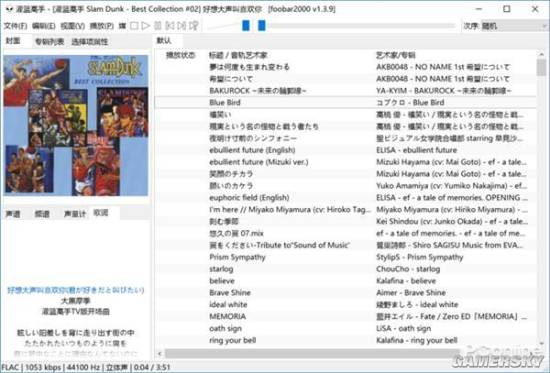550x373 pixels.
Task: Open the 编辑(E) menu
Action: [x=43, y=26]
